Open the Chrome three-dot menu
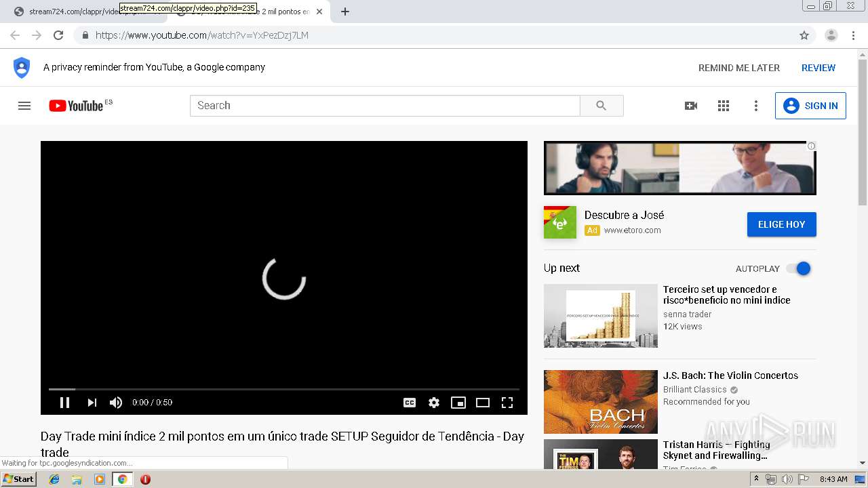This screenshot has width=868, height=488. 853,35
